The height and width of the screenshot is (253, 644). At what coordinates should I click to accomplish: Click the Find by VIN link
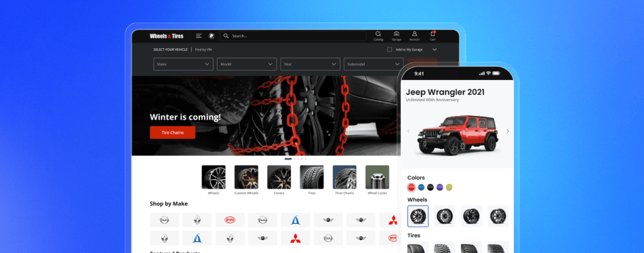click(x=203, y=50)
